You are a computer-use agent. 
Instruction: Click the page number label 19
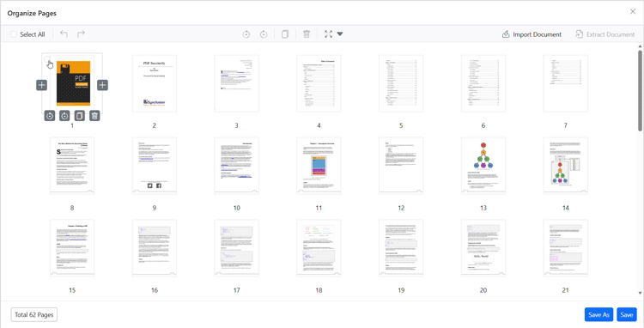(x=401, y=290)
